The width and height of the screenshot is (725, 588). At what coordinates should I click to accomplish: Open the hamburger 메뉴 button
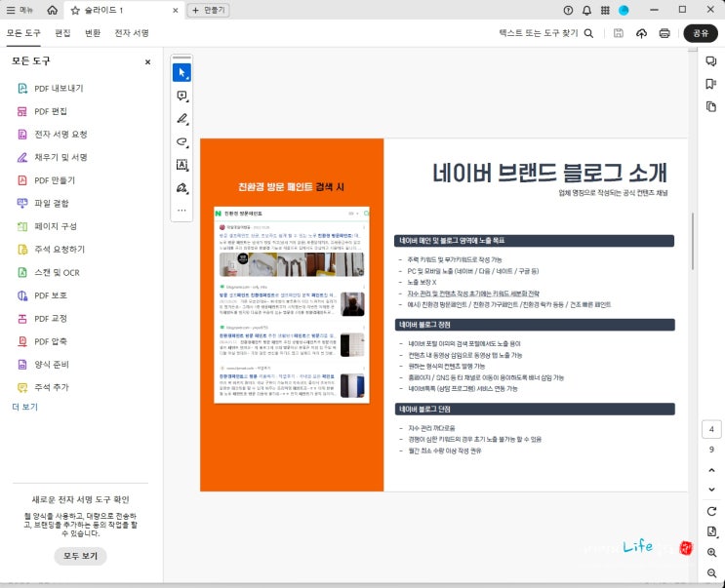pyautogui.click(x=20, y=10)
